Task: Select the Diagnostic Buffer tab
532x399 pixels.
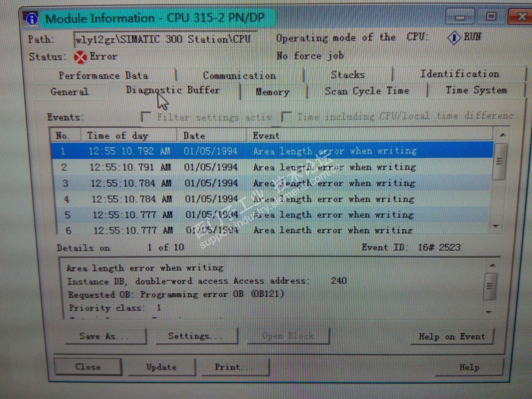Action: [x=173, y=90]
